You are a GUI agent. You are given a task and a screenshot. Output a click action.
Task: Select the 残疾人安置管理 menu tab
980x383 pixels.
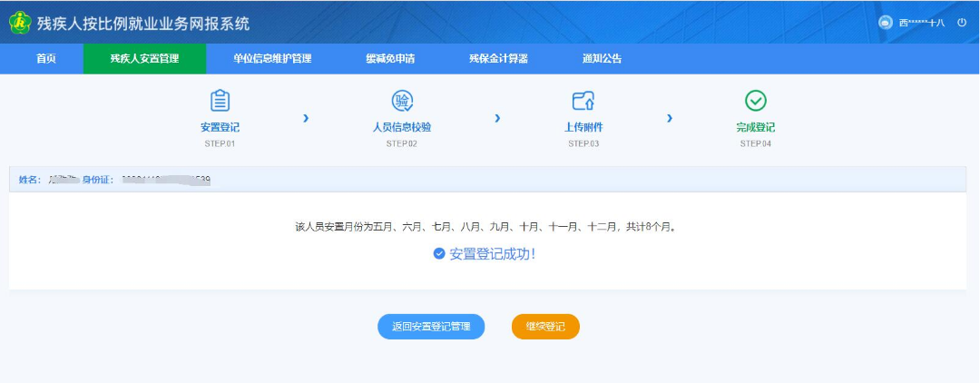(145, 59)
